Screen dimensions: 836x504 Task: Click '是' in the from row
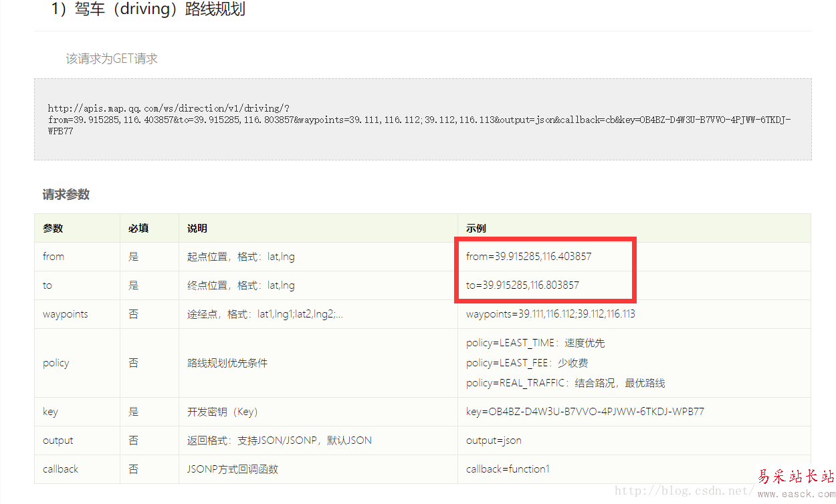click(134, 257)
